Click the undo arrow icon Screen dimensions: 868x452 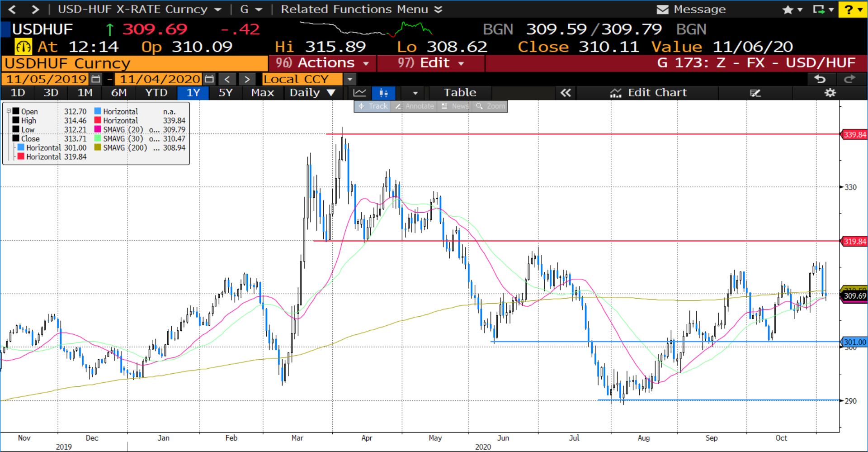(x=820, y=79)
